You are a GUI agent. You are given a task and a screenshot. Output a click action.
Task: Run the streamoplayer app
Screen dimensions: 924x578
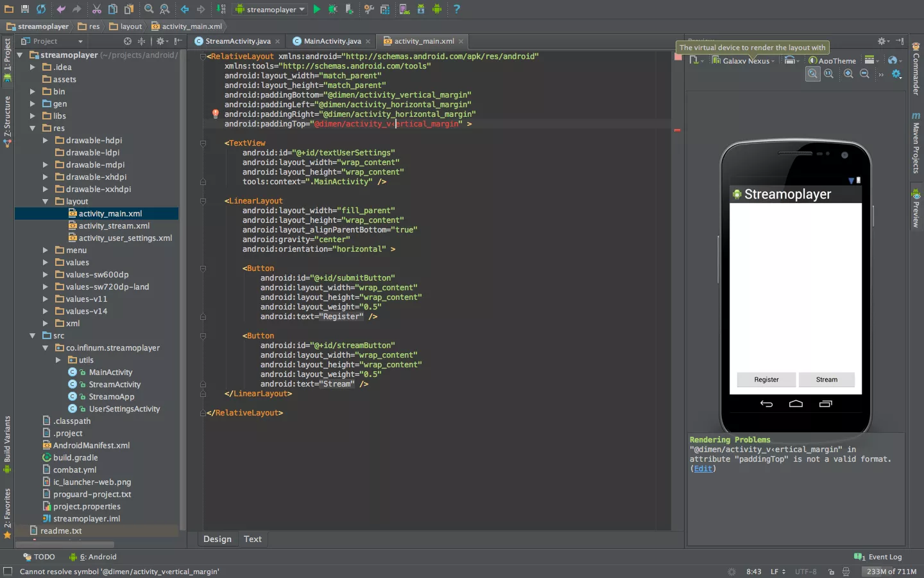[x=318, y=9]
